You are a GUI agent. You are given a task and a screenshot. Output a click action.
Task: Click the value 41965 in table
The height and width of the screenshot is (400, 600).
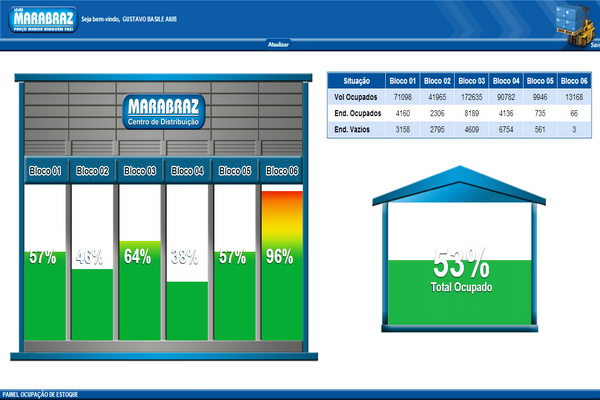point(437,97)
